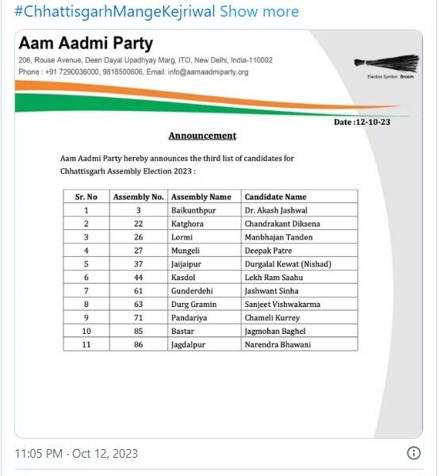
Task: Expand tweet text with Show more
Action: [259, 12]
